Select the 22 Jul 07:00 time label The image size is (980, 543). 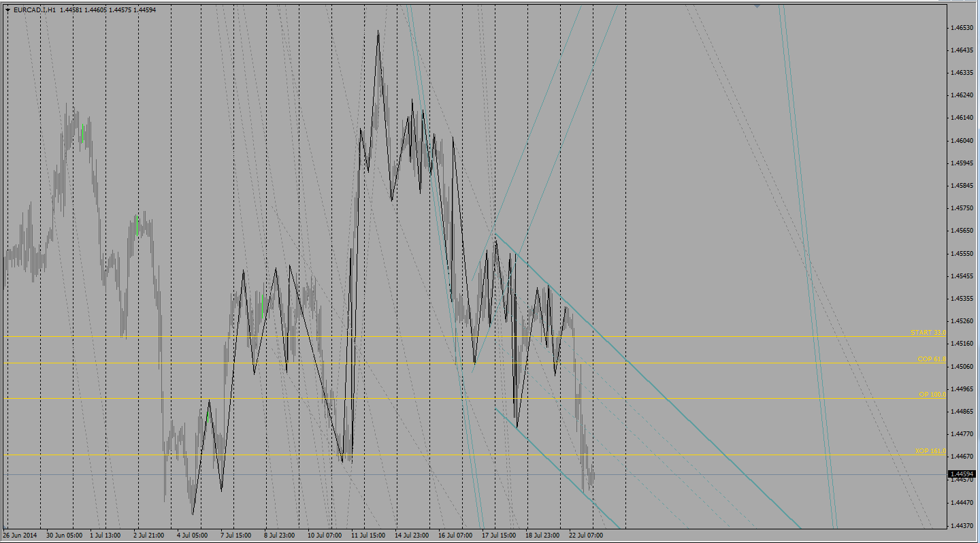[x=586, y=536]
